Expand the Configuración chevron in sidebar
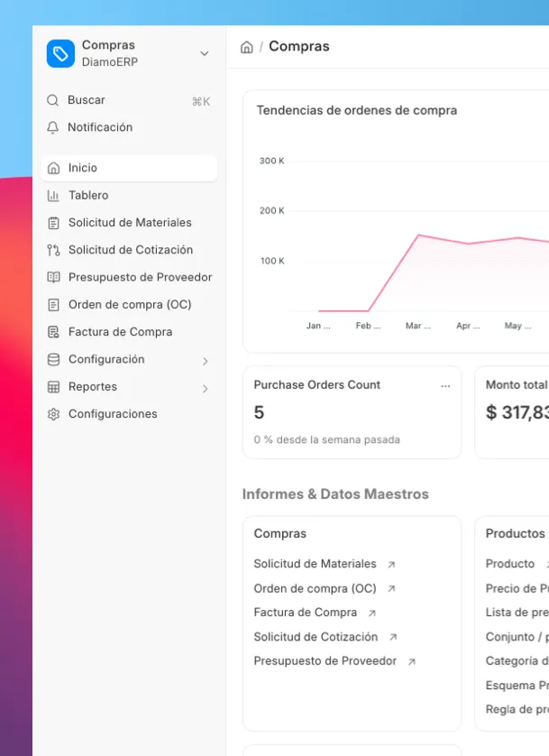549x756 pixels. (x=206, y=361)
